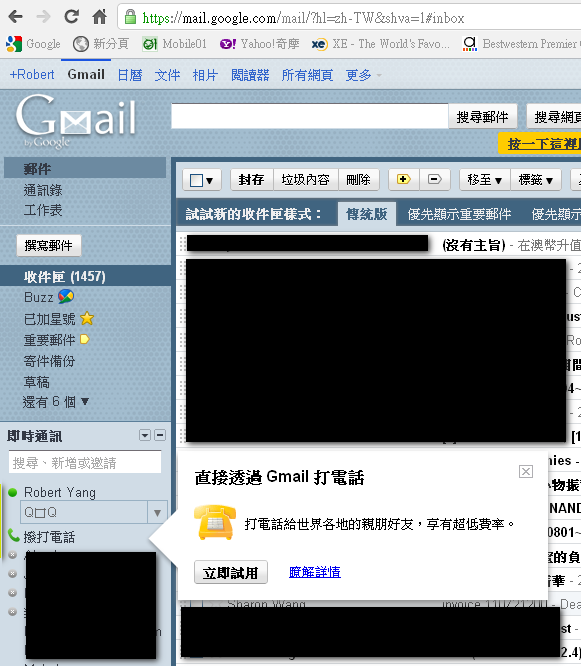Click the 刪除 delete button
Screen dimensions: 581x666
(358, 180)
